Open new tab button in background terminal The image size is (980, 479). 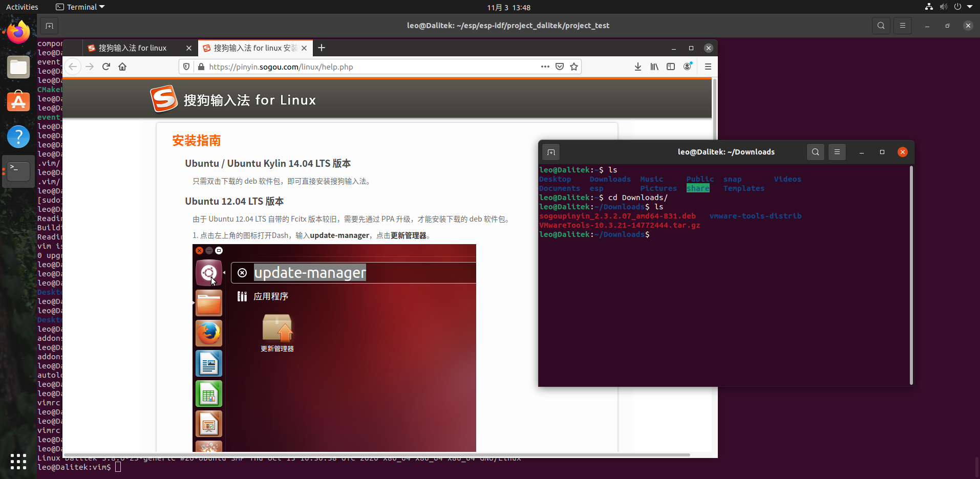[x=49, y=26]
